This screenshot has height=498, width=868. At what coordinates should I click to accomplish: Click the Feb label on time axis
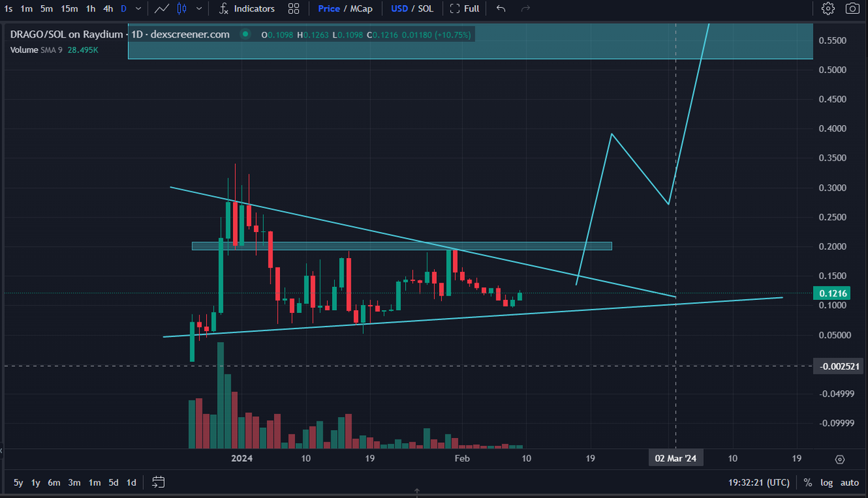pyautogui.click(x=462, y=458)
